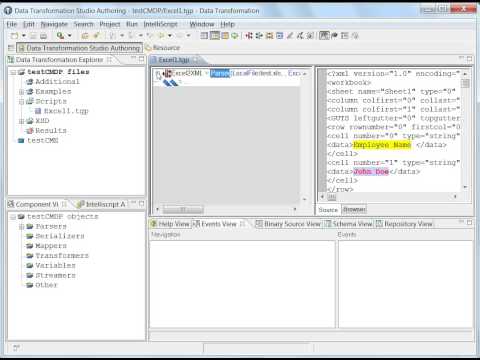Open the Navigate menu
This screenshot has width=480, height=360.
pos(54,24)
